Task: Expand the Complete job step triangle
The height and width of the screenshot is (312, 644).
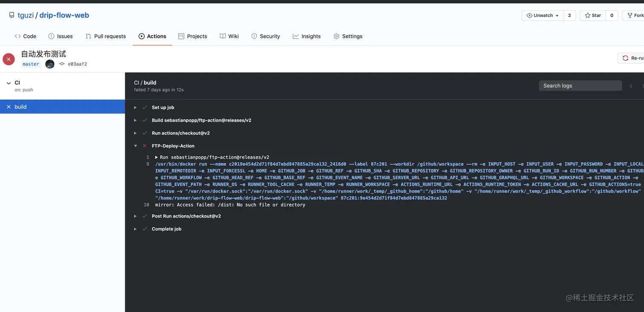Action: (x=135, y=229)
